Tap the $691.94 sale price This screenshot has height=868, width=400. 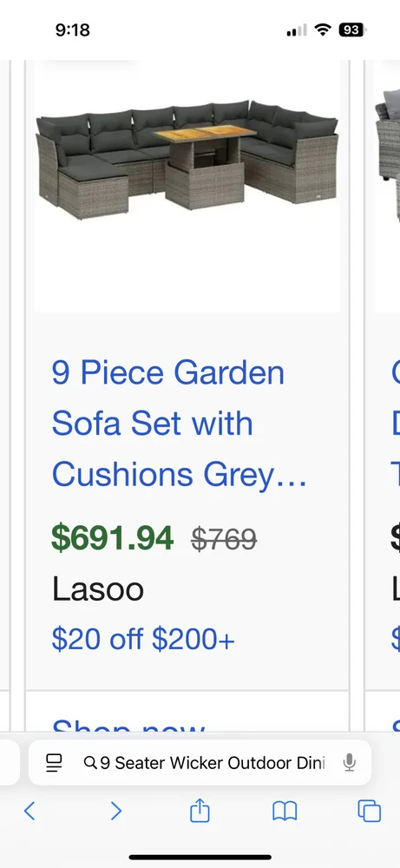[112, 539]
